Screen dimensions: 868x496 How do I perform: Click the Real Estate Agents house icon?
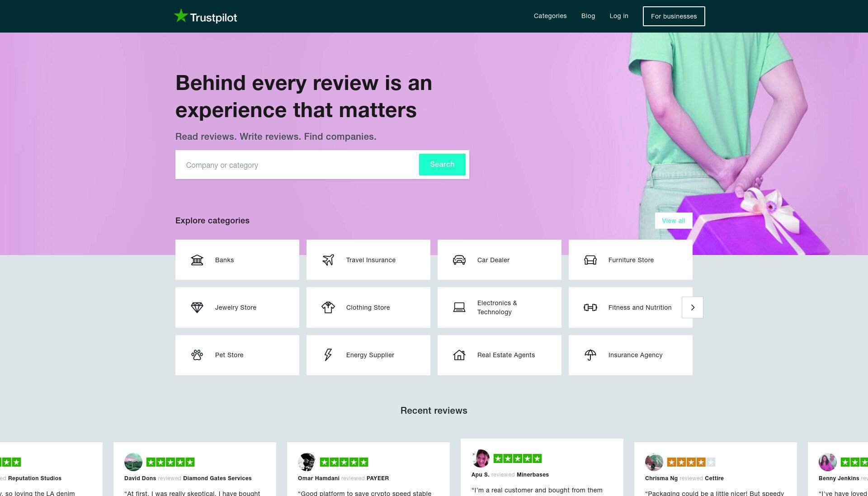click(459, 355)
